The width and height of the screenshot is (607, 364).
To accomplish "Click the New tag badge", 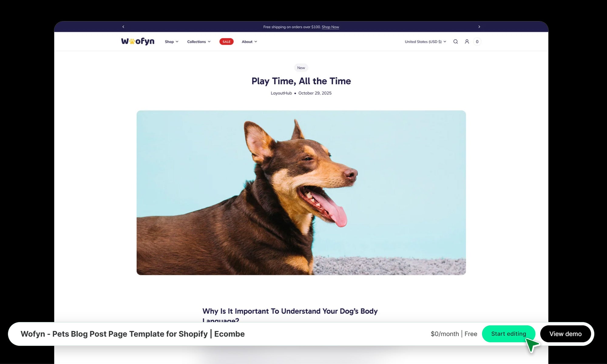I will (301, 68).
